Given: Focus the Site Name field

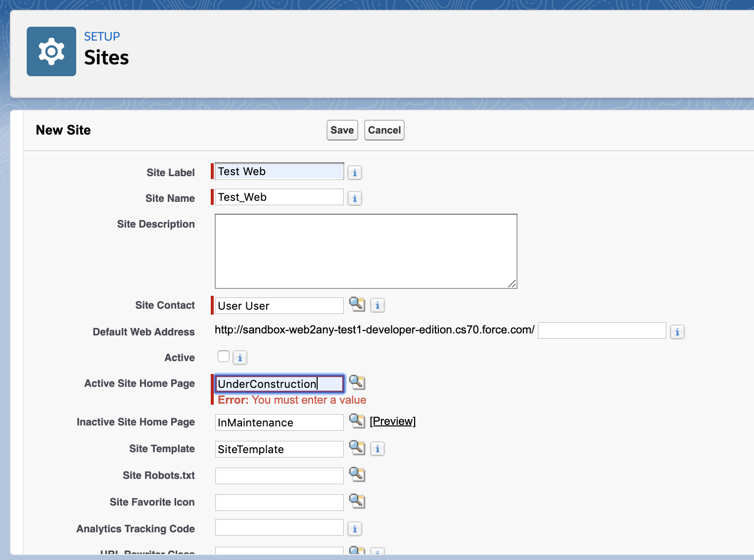Looking at the screenshot, I should point(280,197).
